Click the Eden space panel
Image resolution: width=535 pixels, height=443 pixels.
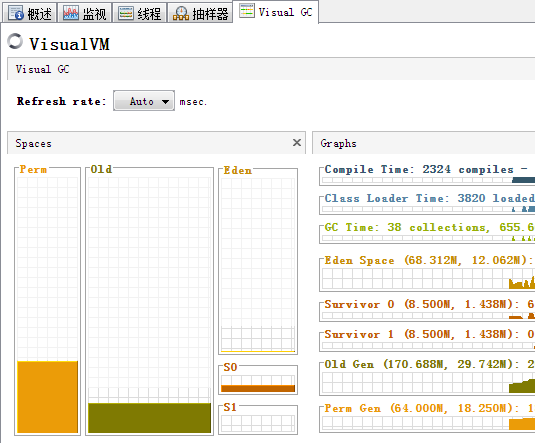tap(258, 261)
